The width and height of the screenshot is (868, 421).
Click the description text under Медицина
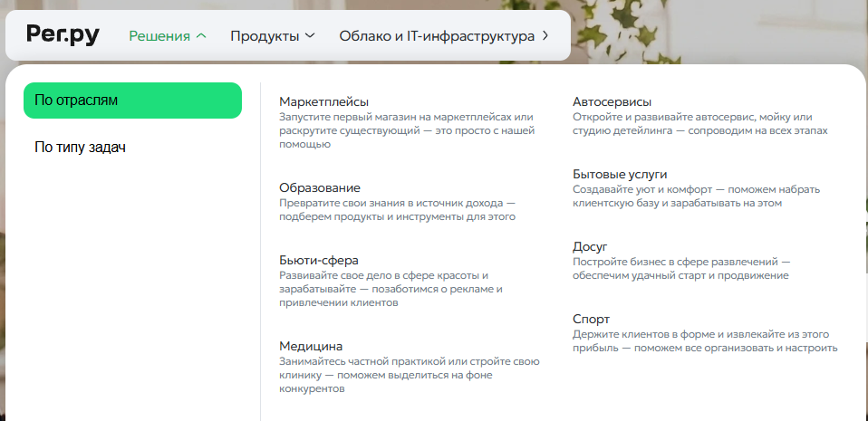pyautogui.click(x=410, y=375)
